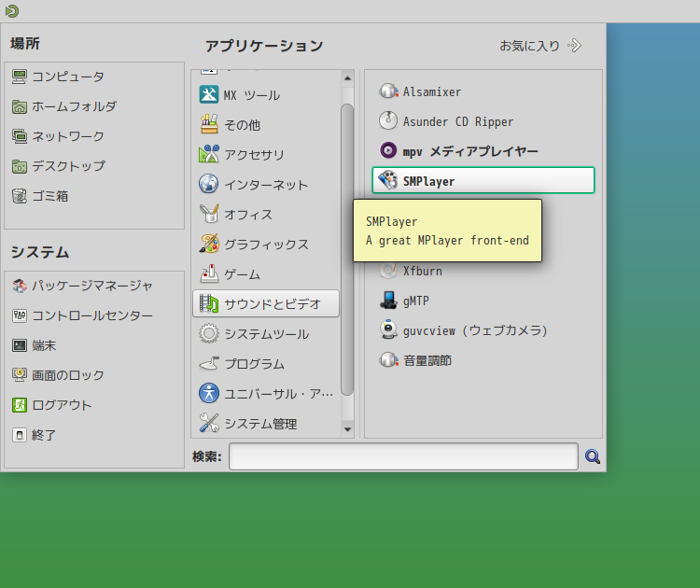Select the ゲーム joystick icon
The height and width of the screenshot is (588, 700).
coord(209,273)
